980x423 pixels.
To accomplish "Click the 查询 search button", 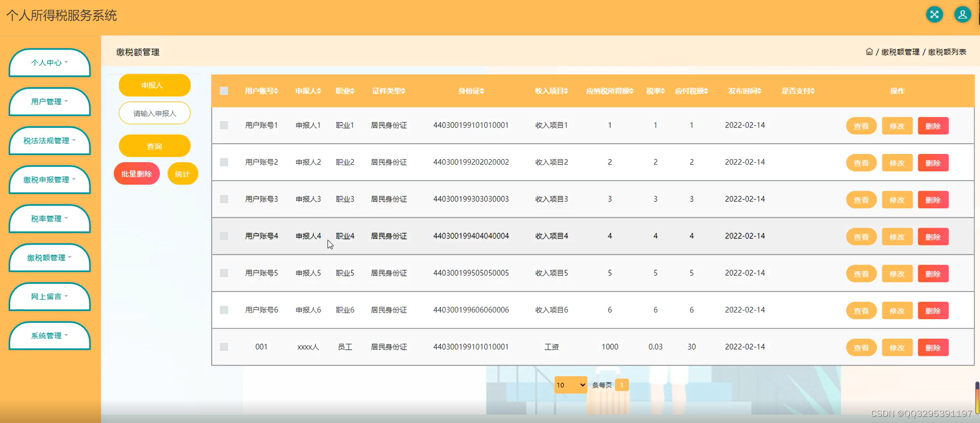I will [155, 146].
